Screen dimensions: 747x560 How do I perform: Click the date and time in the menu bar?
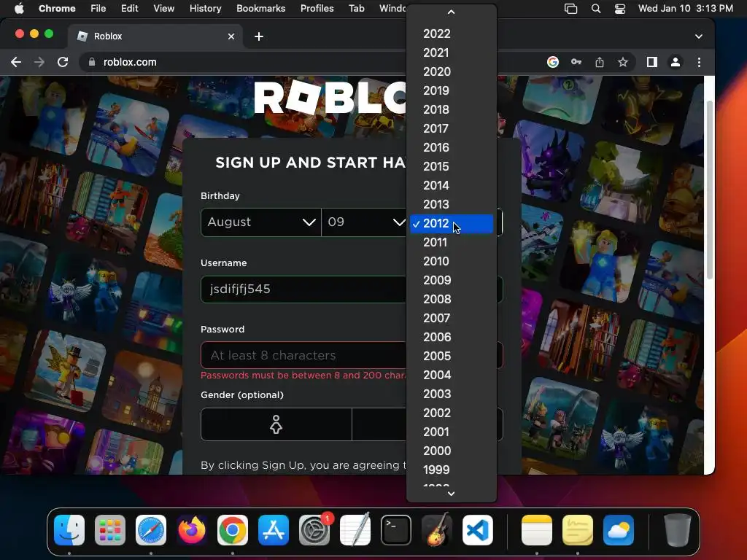686,9
